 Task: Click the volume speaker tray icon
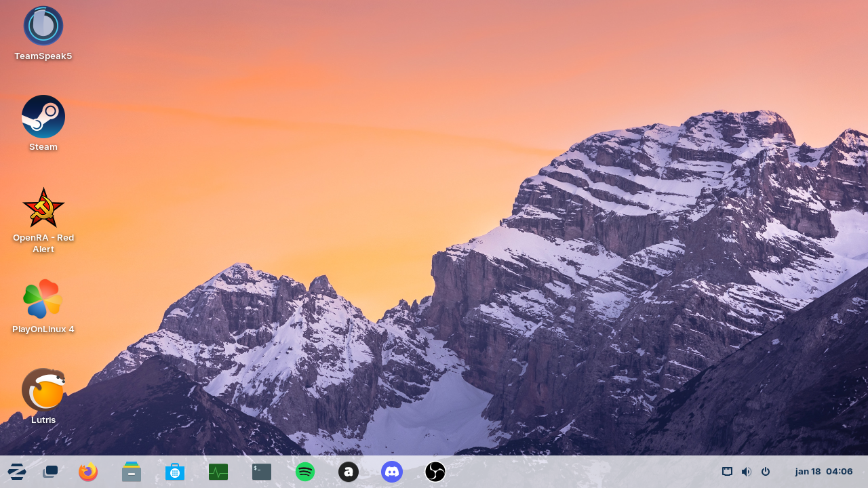(747, 472)
